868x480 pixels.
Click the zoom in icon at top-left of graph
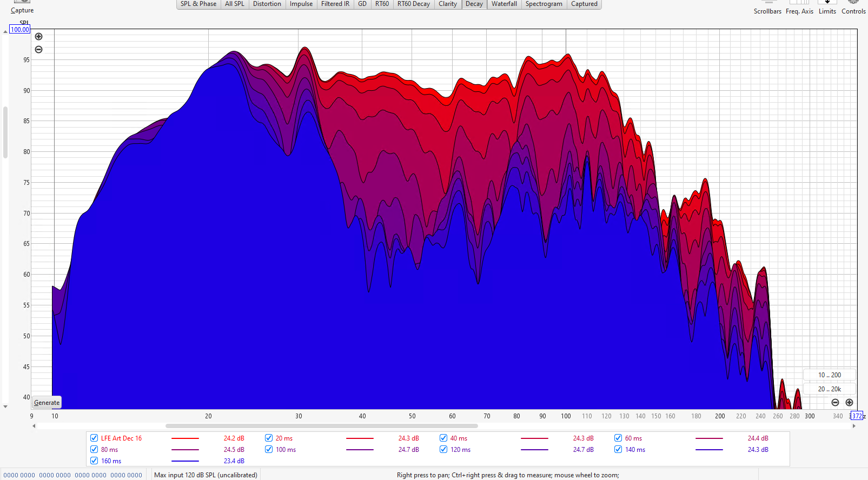coord(38,37)
